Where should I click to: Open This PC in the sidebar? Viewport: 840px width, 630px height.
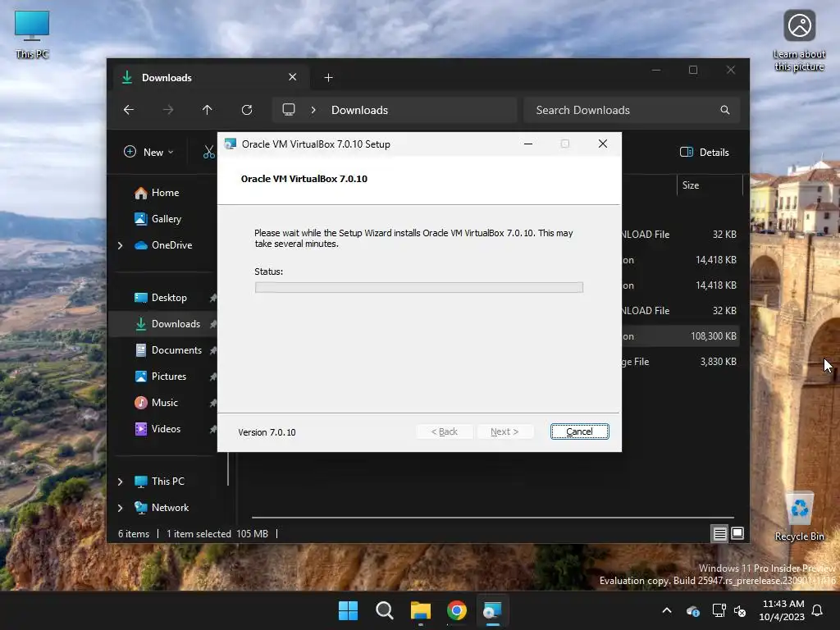pos(167,482)
